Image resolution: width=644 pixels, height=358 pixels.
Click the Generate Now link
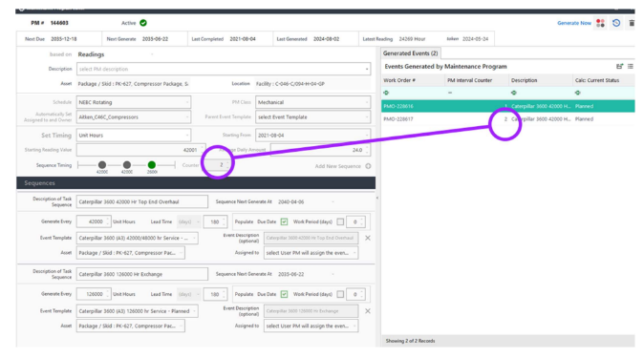click(x=573, y=23)
